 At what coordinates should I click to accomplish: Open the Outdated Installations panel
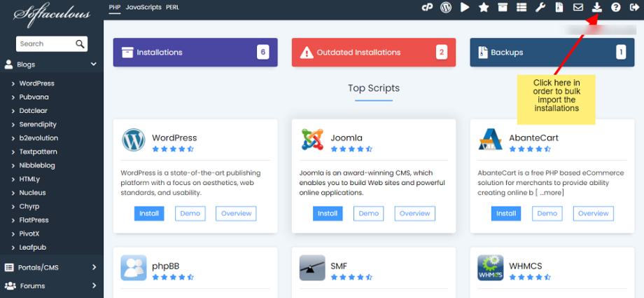coord(374,53)
